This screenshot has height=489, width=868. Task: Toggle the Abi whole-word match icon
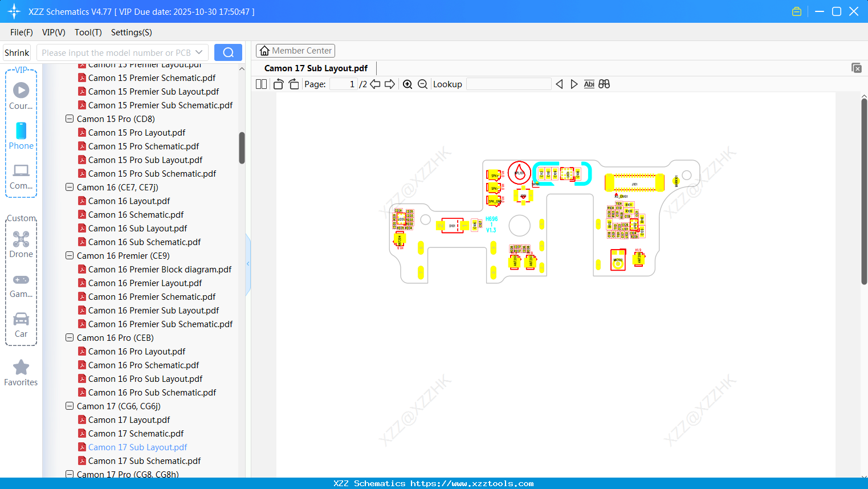pos(589,84)
